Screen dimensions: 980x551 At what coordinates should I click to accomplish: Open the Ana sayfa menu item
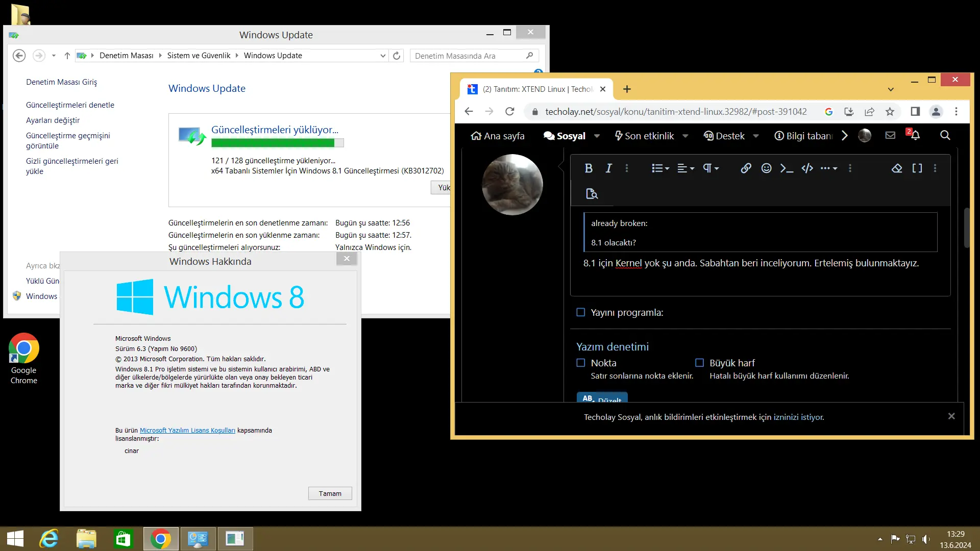(x=498, y=136)
